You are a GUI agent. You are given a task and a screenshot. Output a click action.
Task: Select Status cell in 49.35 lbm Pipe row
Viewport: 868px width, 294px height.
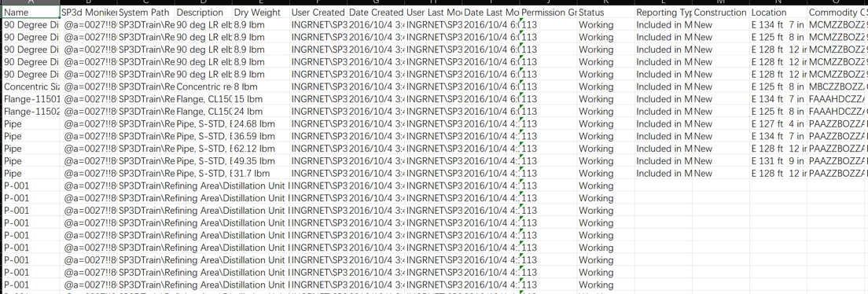click(x=607, y=161)
